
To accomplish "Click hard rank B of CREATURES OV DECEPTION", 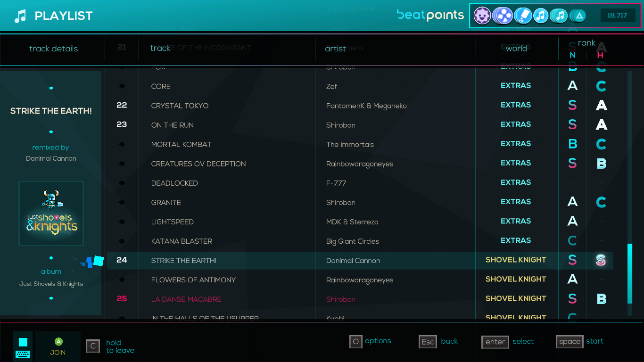I will click(x=602, y=164).
